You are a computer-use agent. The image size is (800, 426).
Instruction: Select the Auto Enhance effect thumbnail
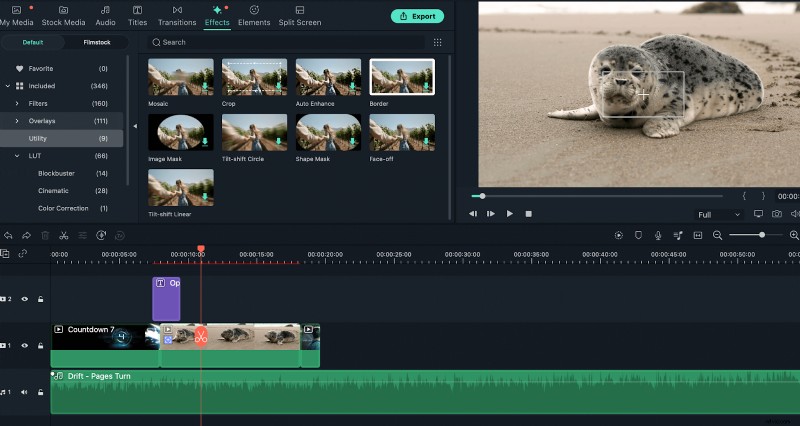coord(328,77)
